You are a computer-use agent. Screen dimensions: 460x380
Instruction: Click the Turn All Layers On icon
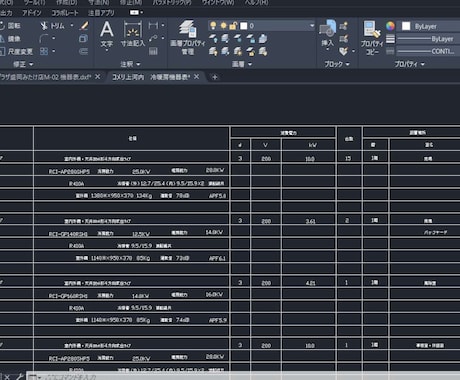[213, 51]
